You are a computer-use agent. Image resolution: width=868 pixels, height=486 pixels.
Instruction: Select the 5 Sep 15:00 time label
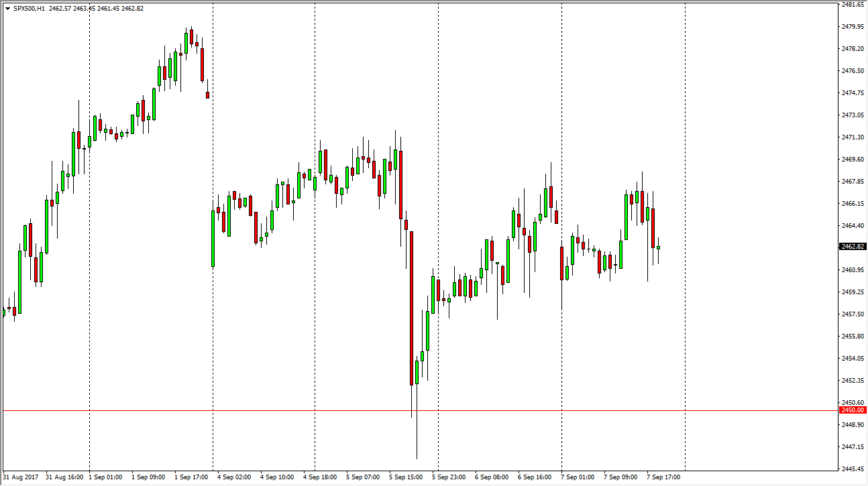[x=406, y=477]
